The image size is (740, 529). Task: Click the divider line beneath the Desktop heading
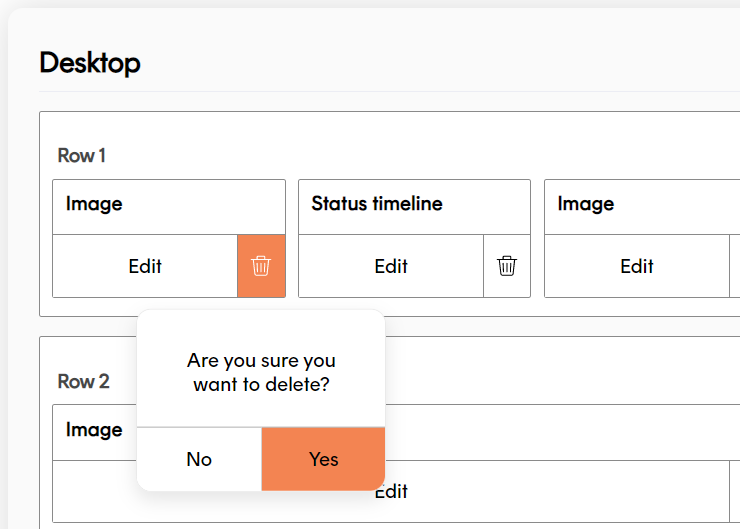pyautogui.click(x=390, y=92)
